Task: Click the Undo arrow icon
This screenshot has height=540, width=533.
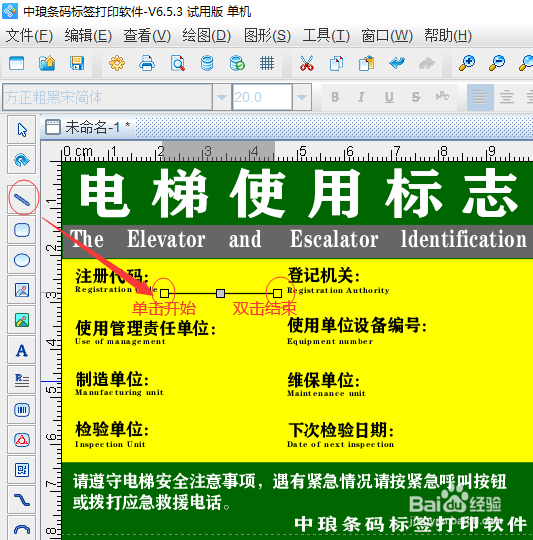Action: pyautogui.click(x=397, y=63)
